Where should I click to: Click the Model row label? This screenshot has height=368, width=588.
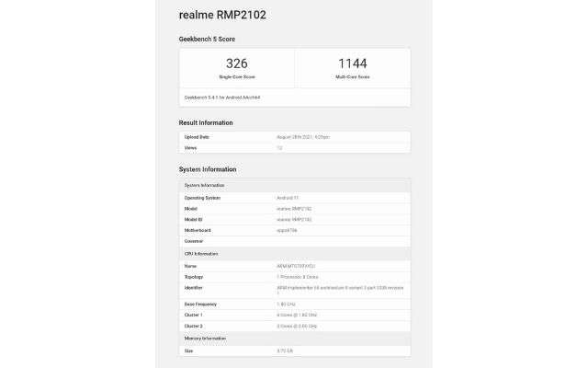[x=190, y=209]
